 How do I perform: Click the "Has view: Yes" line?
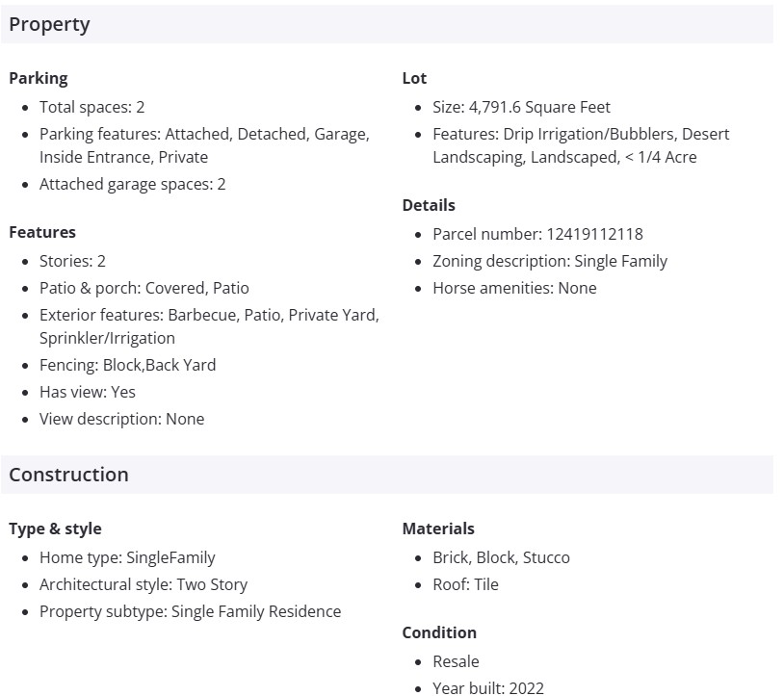(x=87, y=392)
